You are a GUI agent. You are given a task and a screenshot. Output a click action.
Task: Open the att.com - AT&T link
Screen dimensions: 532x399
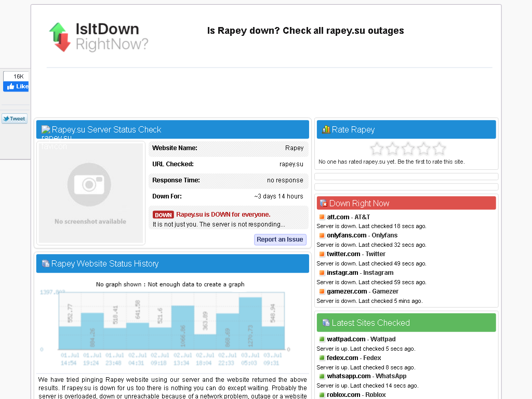click(x=348, y=217)
